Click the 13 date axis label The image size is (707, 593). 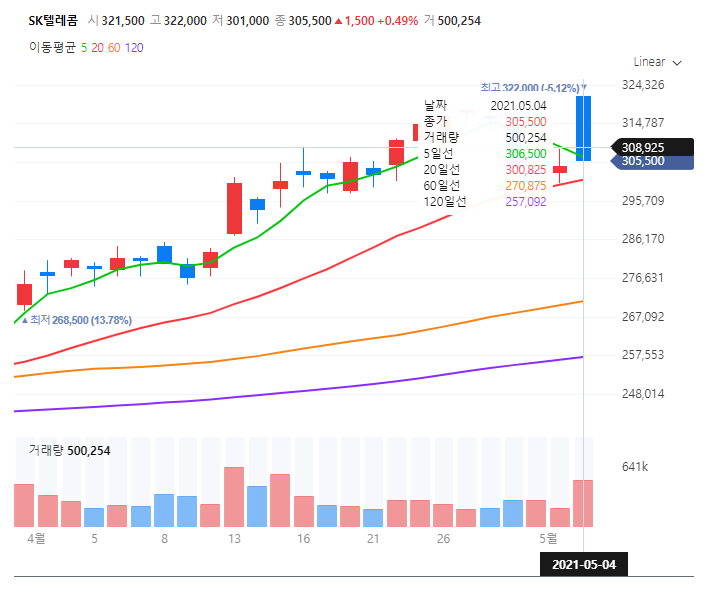(x=234, y=539)
